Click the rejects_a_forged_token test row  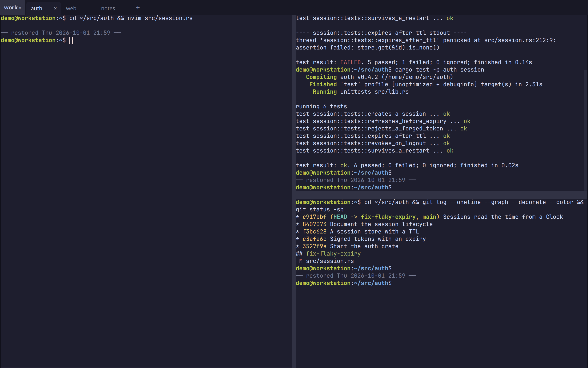point(381,129)
